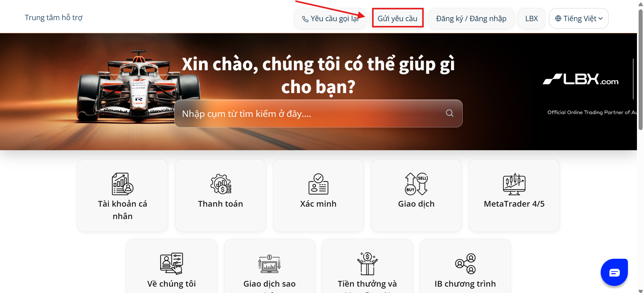Image resolution: width=644 pixels, height=293 pixels.
Task: Open the Giao dịch buy/sell icon
Action: [x=416, y=184]
